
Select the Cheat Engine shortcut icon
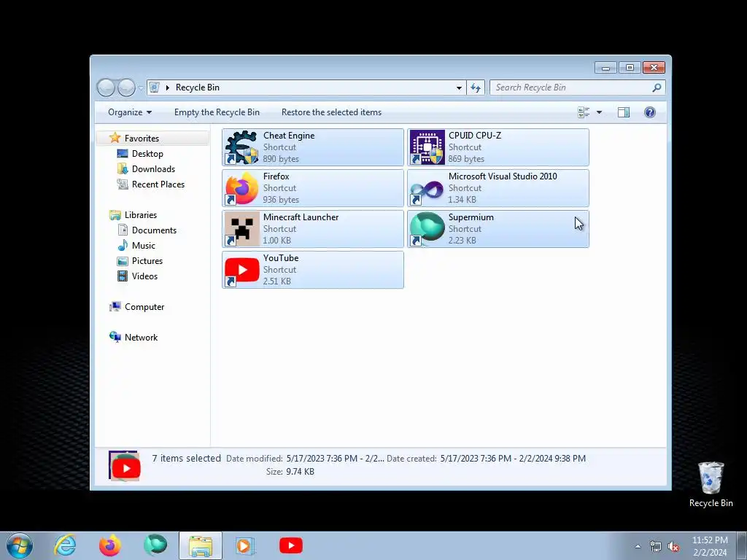click(241, 147)
